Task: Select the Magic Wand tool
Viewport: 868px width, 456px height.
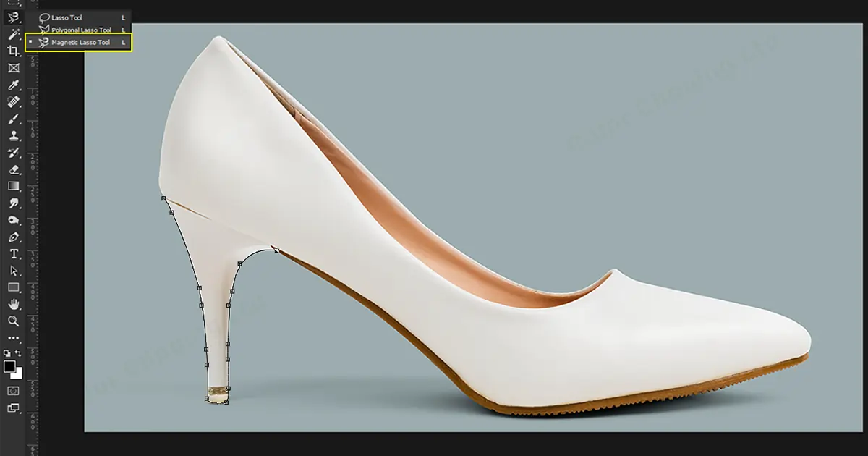Action: tap(13, 34)
